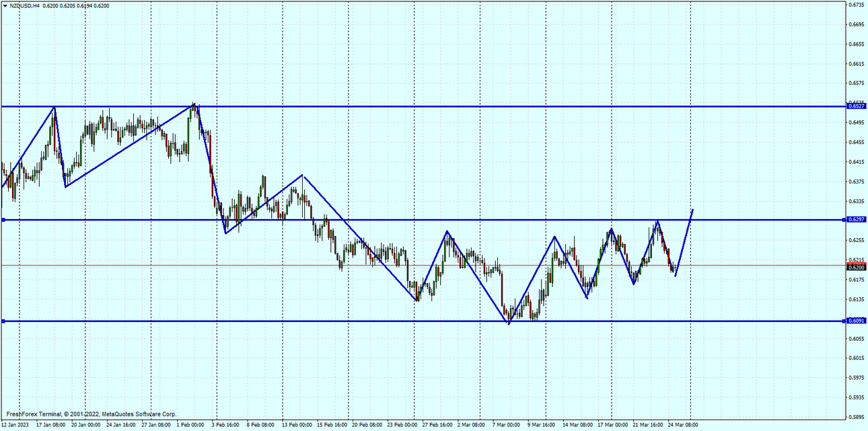868x431 pixels.
Task: Click the 0.6575 price scale value
Action: pos(857,83)
